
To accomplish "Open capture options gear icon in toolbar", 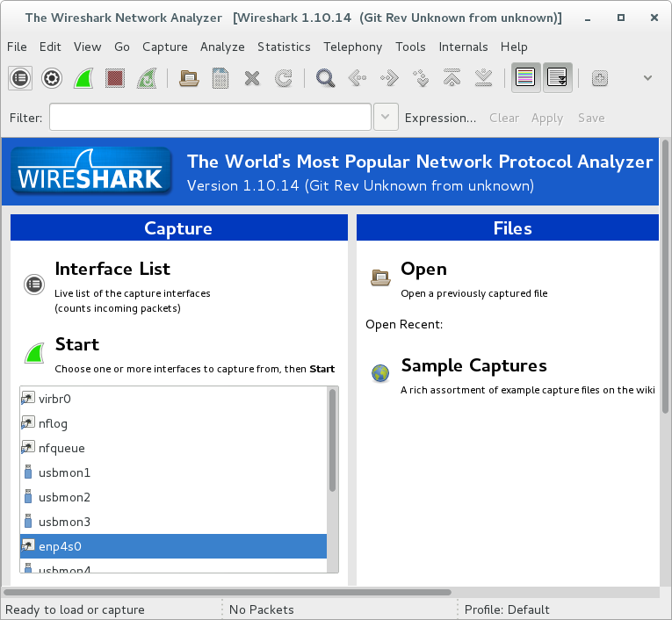I will click(x=52, y=78).
